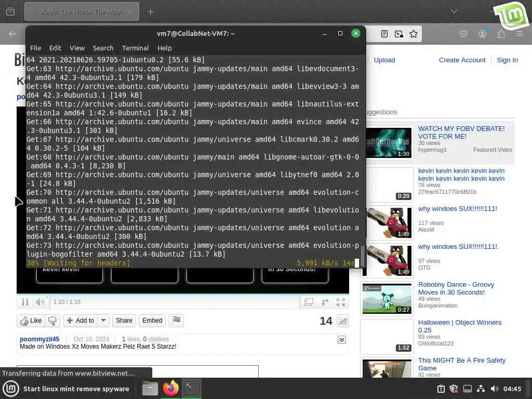Image resolution: width=532 pixels, height=399 pixels.
Task: Open tab list dropdown chevron
Action: coord(454,11)
